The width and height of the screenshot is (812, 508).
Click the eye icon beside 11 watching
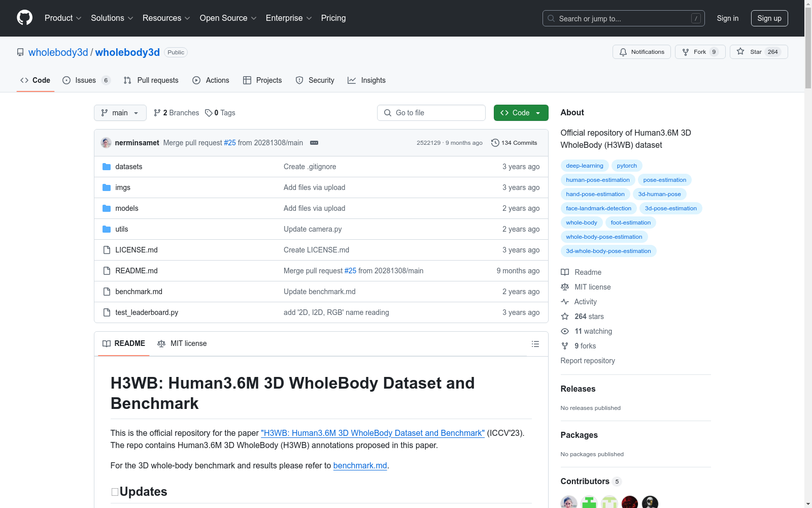565,331
